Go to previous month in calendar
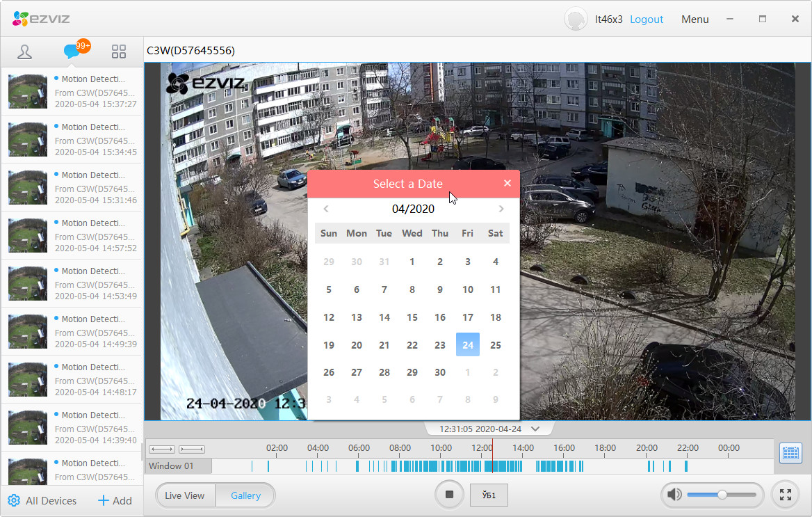Image resolution: width=812 pixels, height=517 pixels. pos(326,209)
